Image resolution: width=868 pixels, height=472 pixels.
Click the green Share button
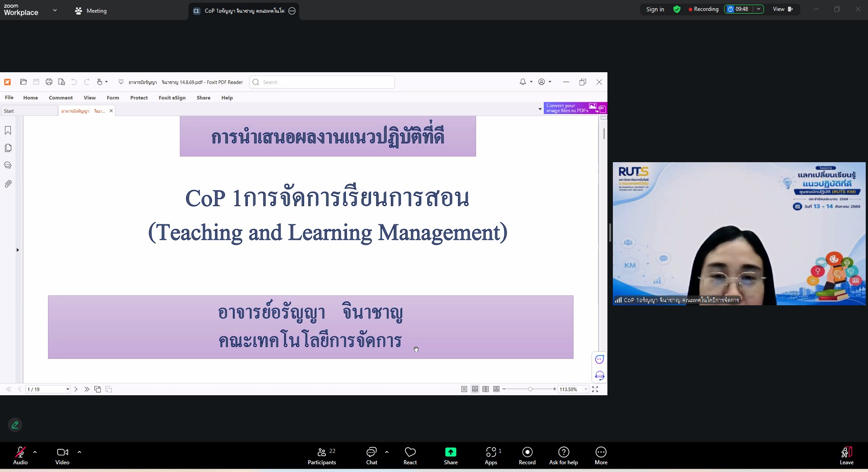tap(451, 456)
